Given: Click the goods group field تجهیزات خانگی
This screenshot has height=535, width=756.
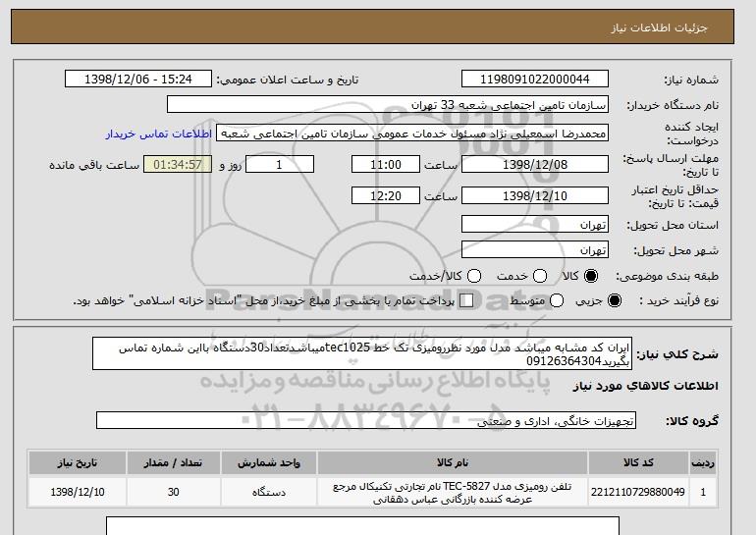Looking at the screenshot, I should coord(366,421).
